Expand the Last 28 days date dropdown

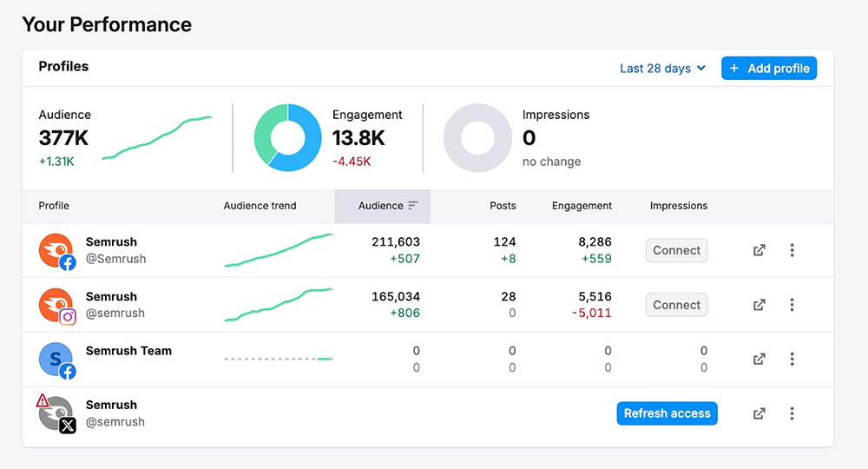[x=663, y=69]
